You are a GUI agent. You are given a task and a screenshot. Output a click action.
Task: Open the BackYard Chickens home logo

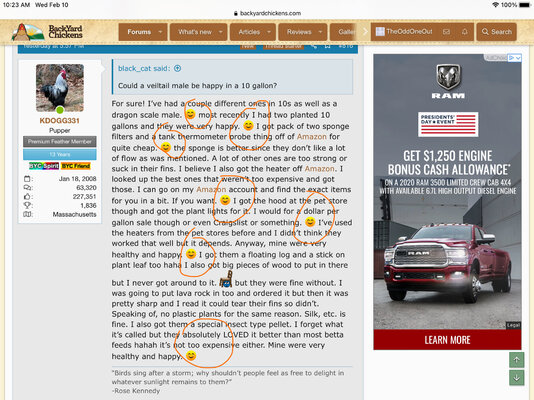(x=47, y=32)
